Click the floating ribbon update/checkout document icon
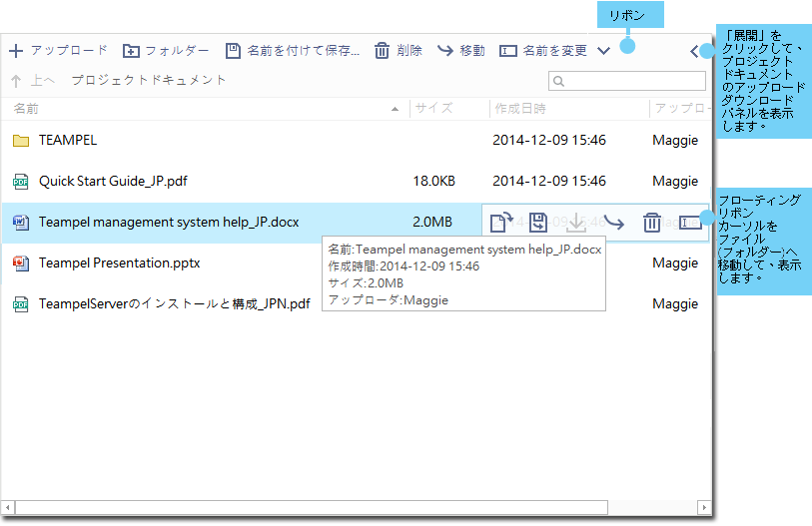Screen dimensions: 812x526 501,223
